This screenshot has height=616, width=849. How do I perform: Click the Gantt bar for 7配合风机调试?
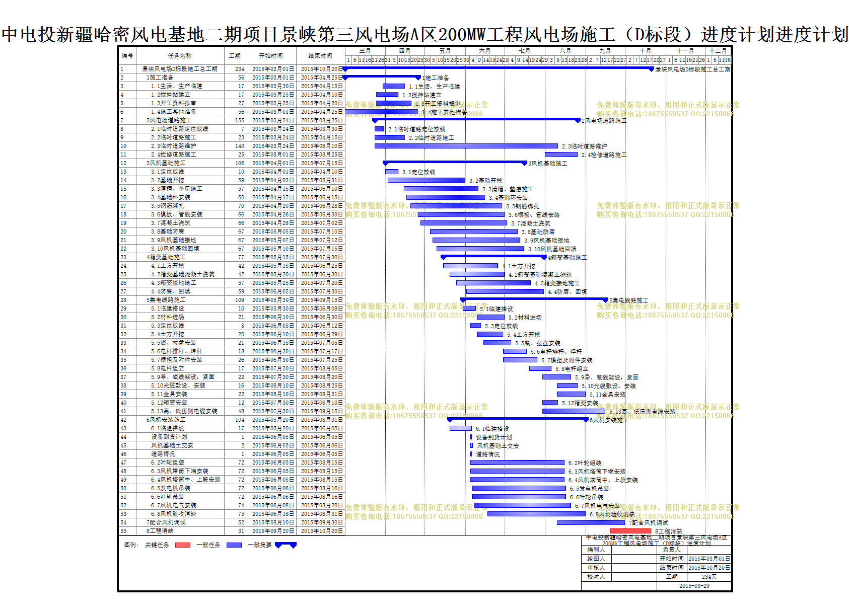(591, 522)
